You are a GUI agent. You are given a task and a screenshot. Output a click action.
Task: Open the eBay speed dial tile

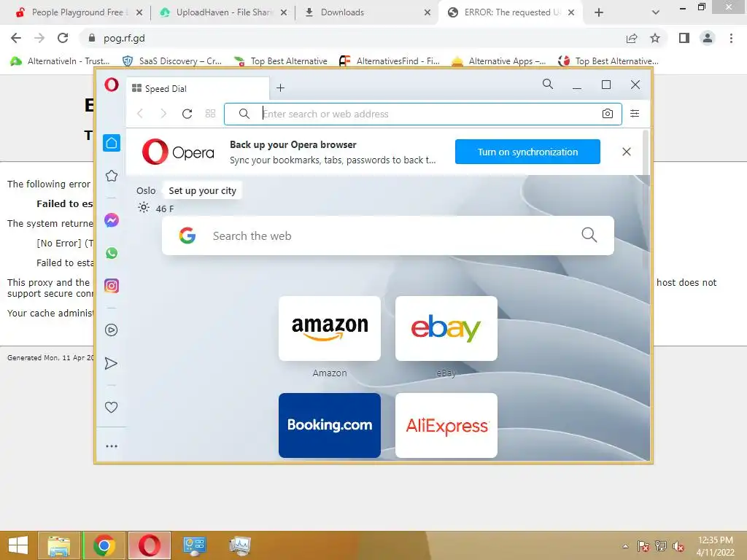446,329
